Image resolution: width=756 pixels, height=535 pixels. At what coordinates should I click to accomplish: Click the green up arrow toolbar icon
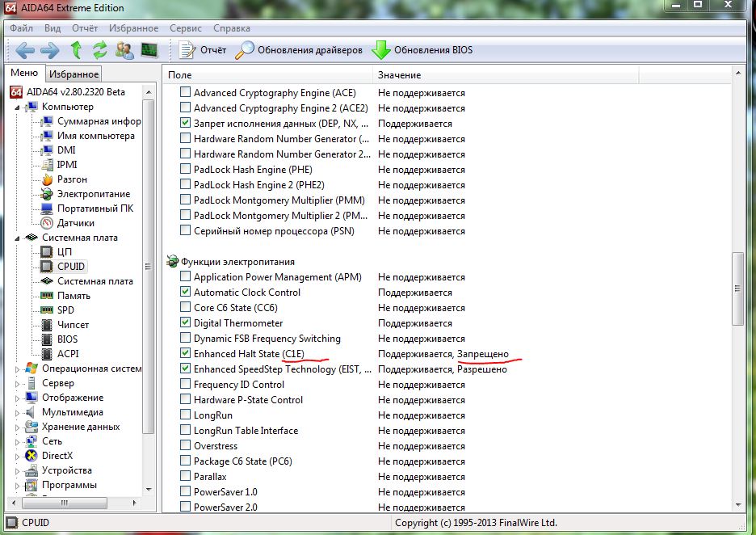(76, 50)
